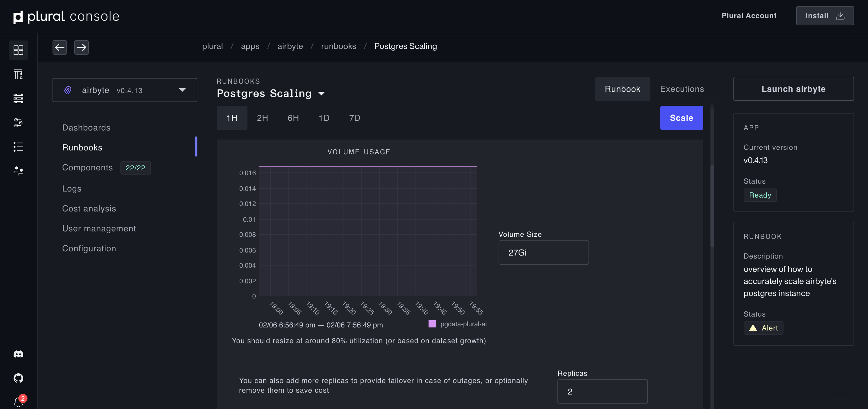Click the apps grid sidebar icon
The height and width of the screenshot is (409, 868).
tap(18, 50)
